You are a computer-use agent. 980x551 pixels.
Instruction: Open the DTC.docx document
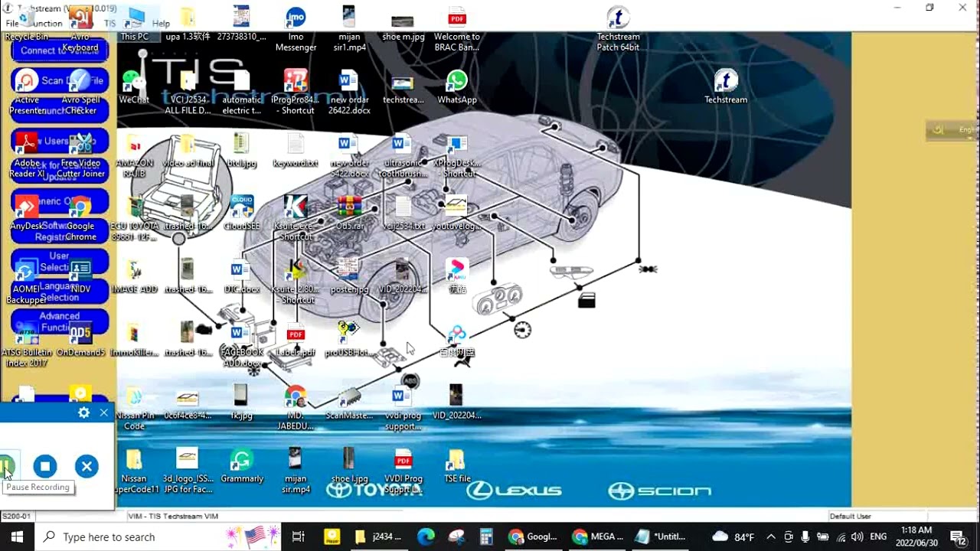coord(242,276)
